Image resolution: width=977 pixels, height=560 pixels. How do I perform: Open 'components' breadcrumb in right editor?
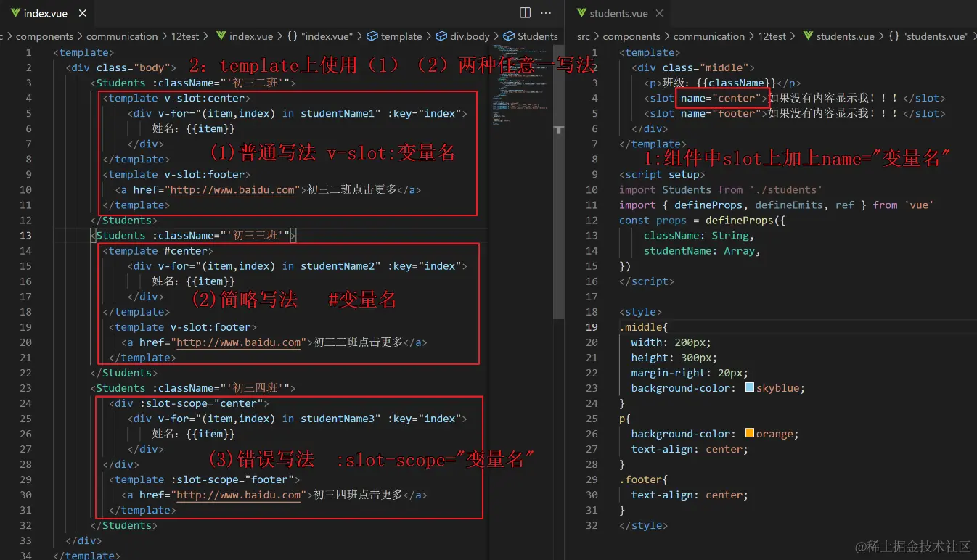[x=631, y=36]
